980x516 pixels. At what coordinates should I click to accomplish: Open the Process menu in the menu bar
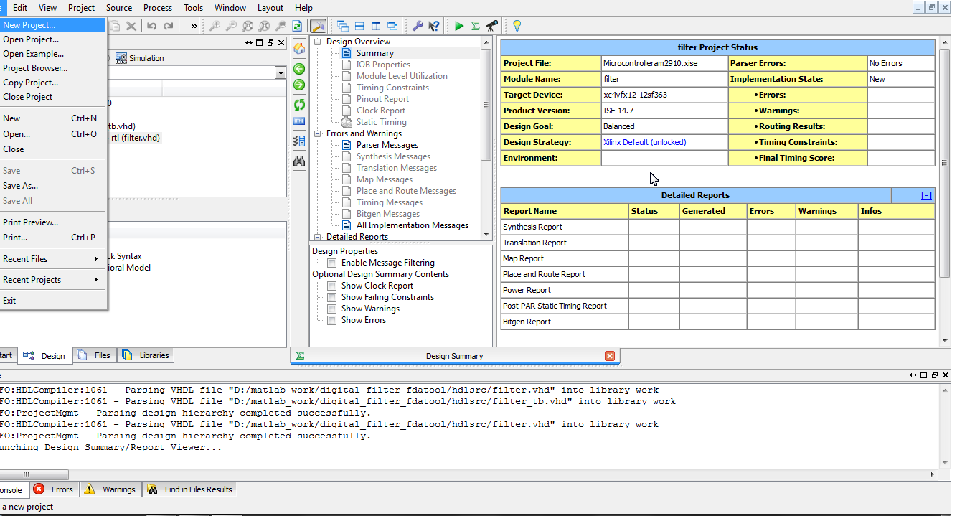158,8
